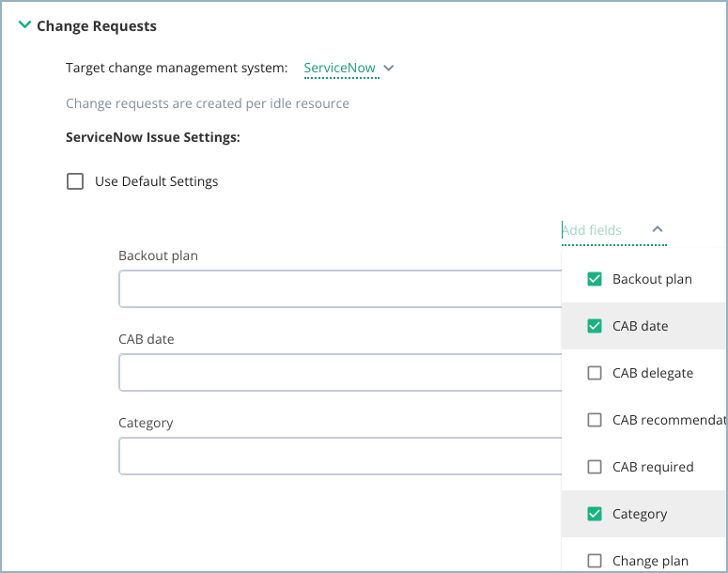Select the CAB delegate option label
Screen dimensions: 728x573
tap(652, 373)
